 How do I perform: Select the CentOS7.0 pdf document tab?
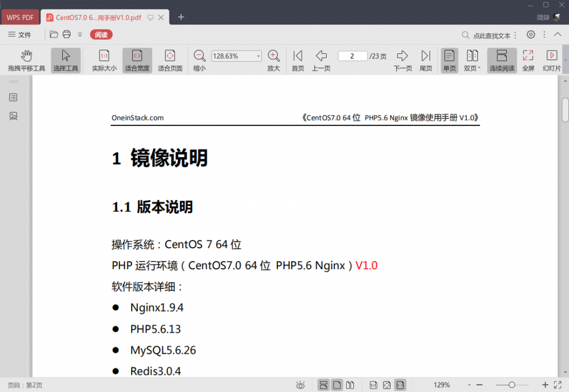(98, 17)
